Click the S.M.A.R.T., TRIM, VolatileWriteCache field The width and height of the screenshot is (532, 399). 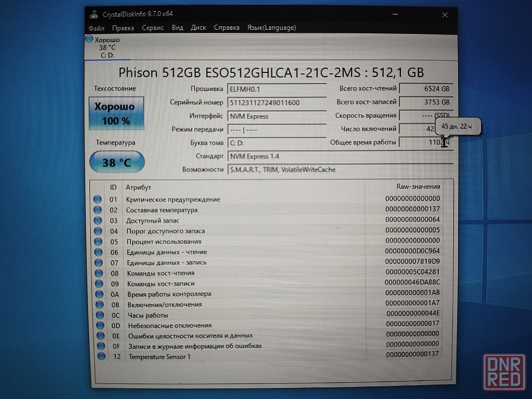pyautogui.click(x=340, y=170)
